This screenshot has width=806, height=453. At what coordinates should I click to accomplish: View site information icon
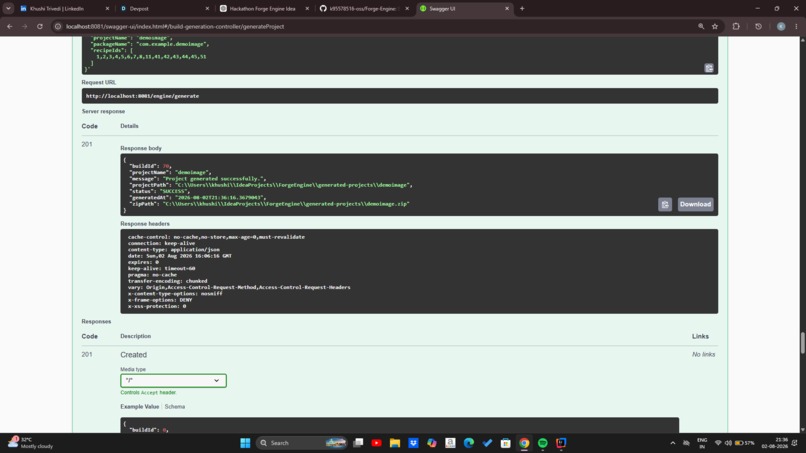(x=58, y=26)
